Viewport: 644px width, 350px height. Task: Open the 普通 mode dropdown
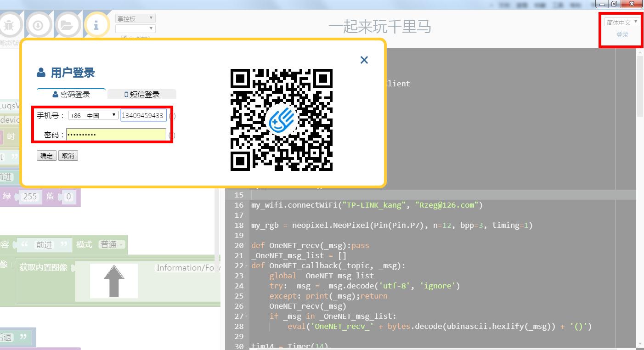pos(111,245)
